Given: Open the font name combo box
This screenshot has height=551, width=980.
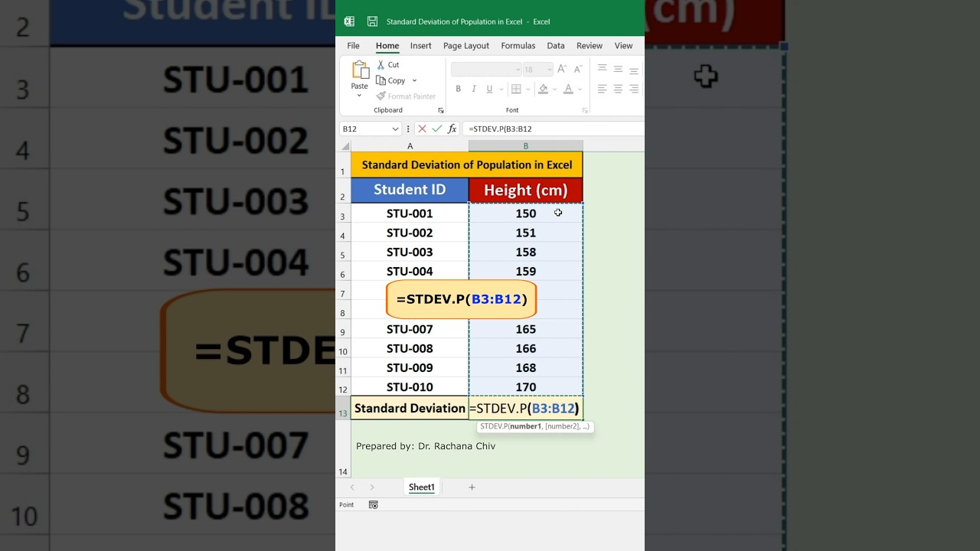Looking at the screenshot, I should point(486,70).
